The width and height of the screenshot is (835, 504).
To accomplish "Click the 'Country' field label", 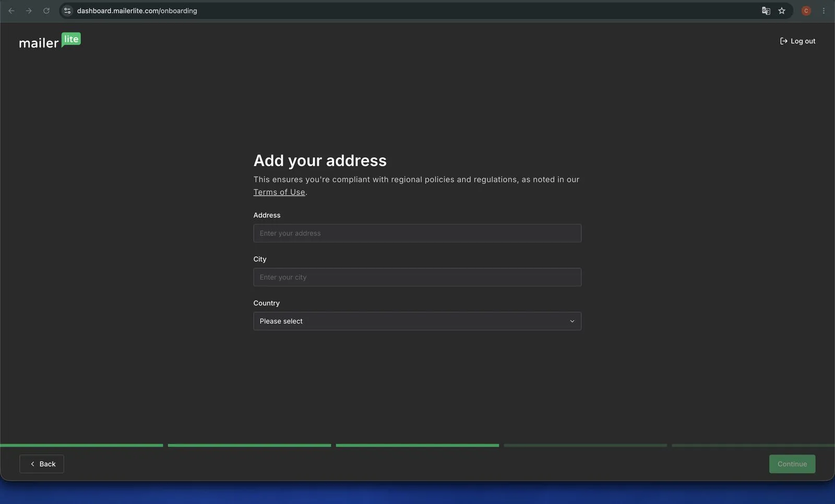I will [x=267, y=303].
